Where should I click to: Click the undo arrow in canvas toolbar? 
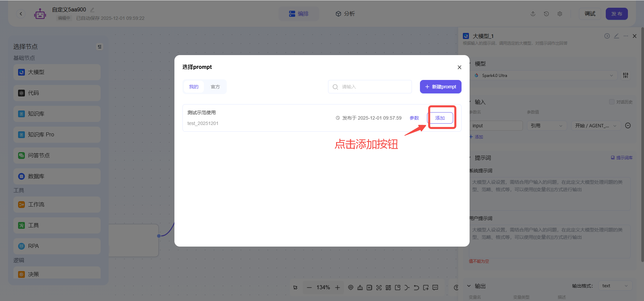(416, 288)
